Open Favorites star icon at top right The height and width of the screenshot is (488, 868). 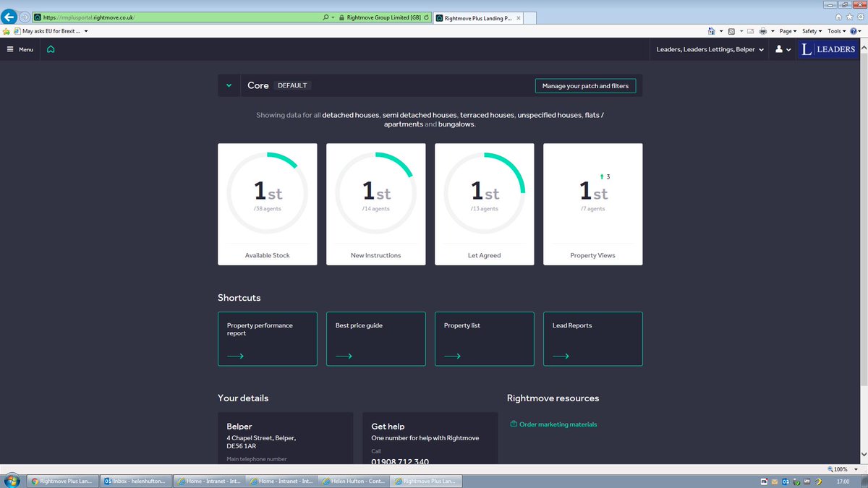[848, 17]
